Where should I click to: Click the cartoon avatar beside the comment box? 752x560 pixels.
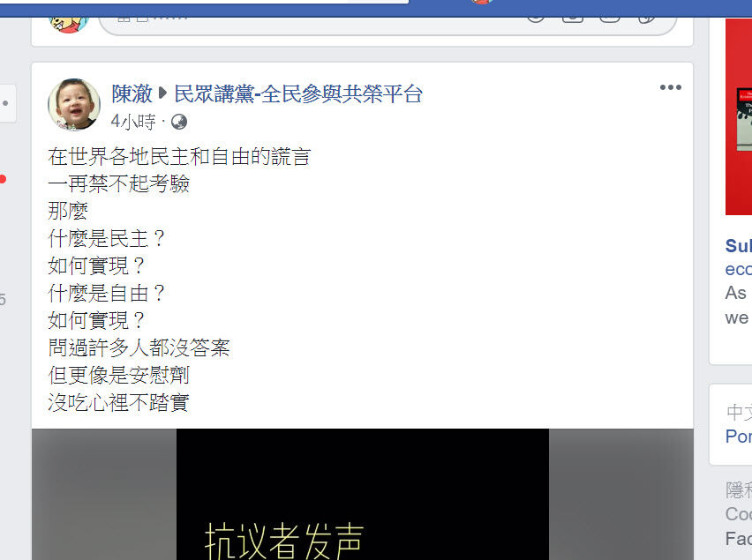[x=69, y=25]
